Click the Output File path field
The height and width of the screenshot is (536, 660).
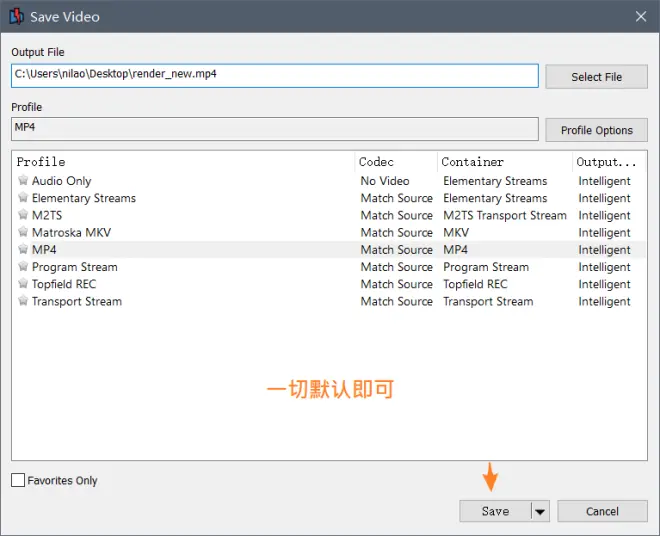pos(275,76)
